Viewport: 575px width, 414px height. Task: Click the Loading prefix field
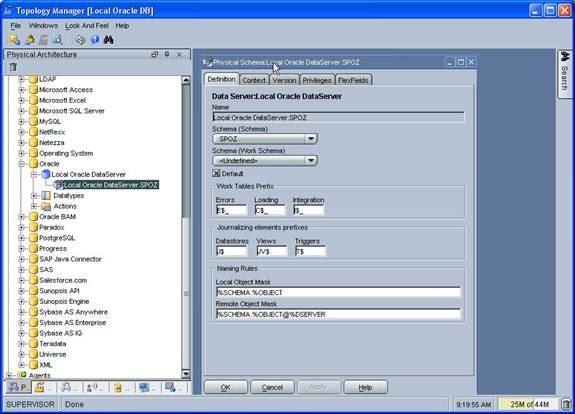[x=270, y=210]
